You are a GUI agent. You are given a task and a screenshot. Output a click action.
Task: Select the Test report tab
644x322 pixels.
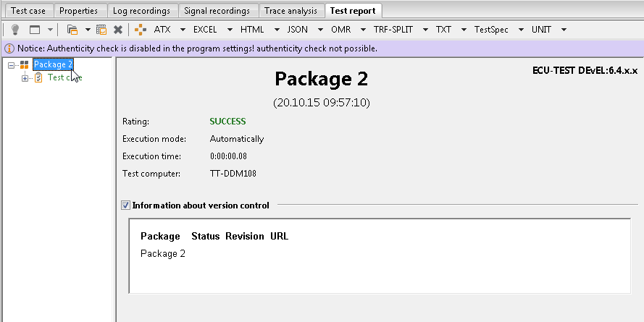tap(353, 11)
